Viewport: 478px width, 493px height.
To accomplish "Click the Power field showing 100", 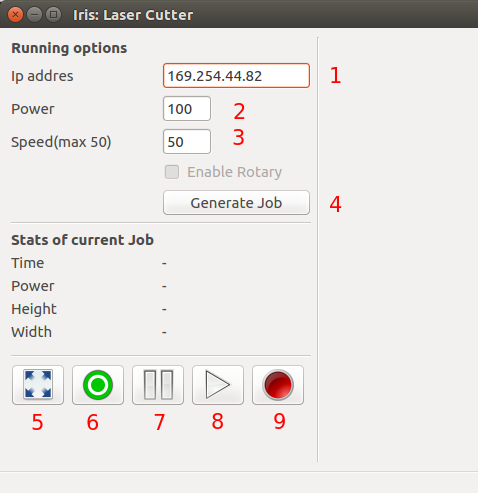I will point(187,109).
